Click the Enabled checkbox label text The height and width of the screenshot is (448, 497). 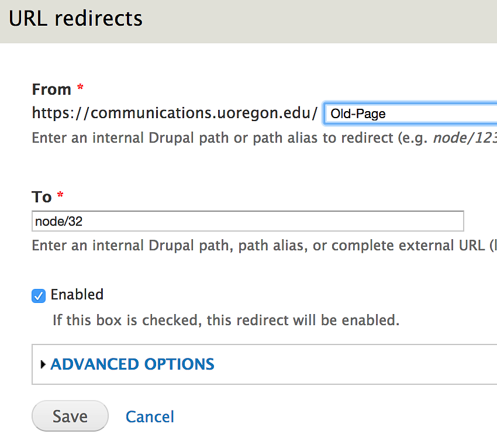coord(77,294)
